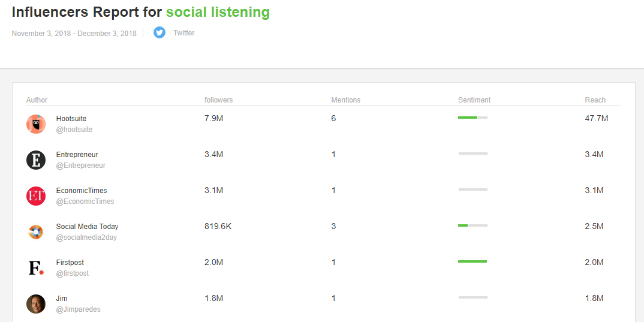This screenshot has height=322, width=644.
Task: Open the EconomicTimes author name
Action: (x=82, y=191)
